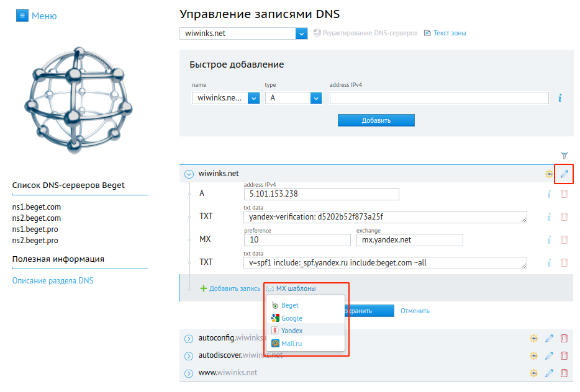Click the quick add info icon
580x392 pixels.
560,98
